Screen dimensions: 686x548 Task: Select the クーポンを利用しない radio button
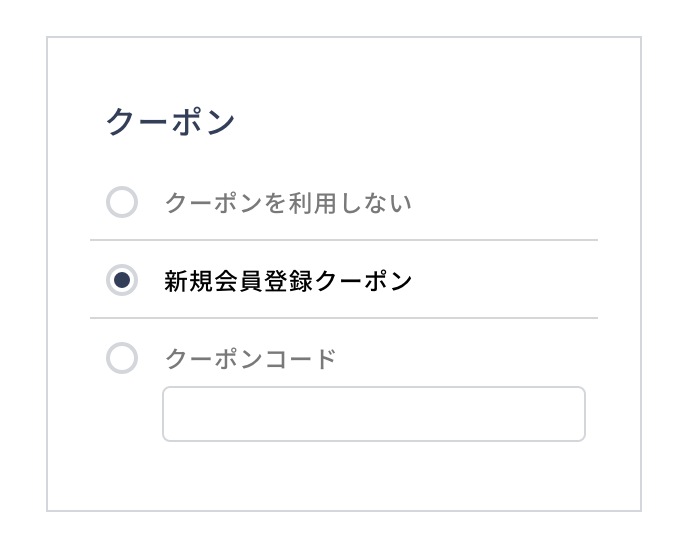tap(122, 203)
